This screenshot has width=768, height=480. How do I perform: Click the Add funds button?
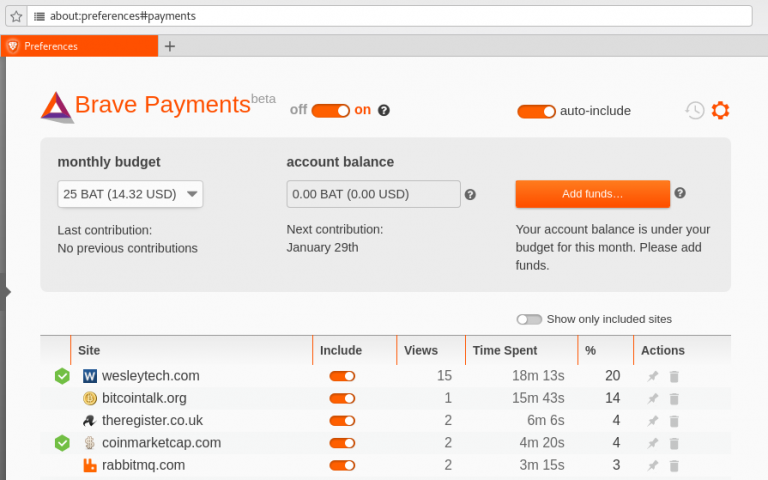click(592, 194)
